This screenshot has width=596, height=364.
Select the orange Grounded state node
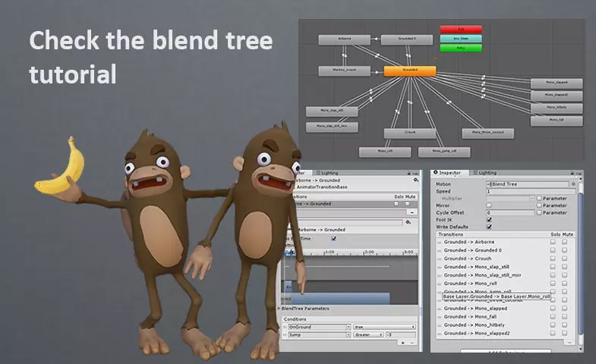[x=409, y=71]
